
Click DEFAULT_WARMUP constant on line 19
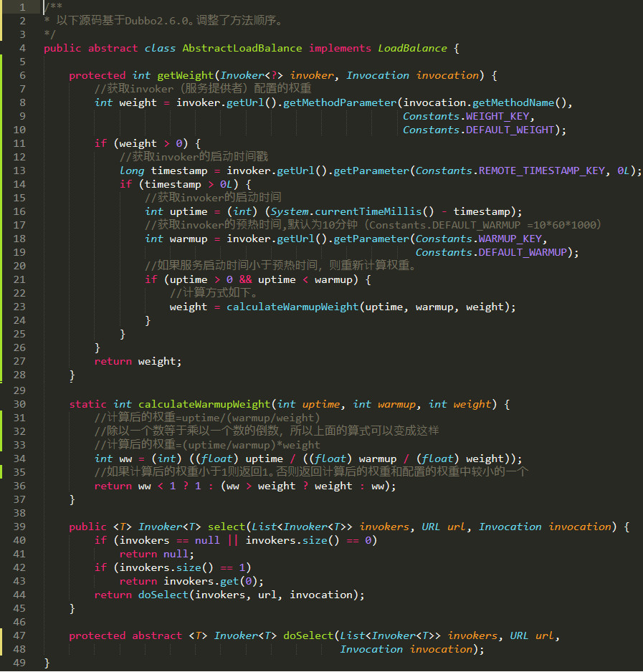523,252
